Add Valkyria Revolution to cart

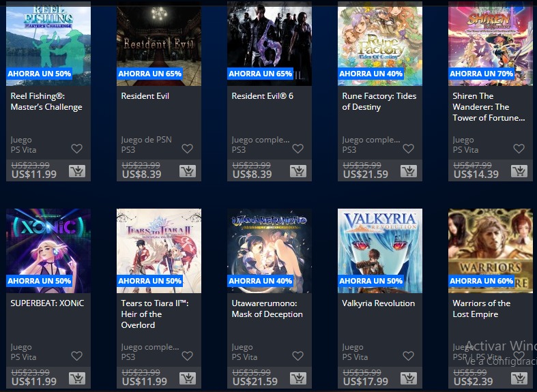409,378
